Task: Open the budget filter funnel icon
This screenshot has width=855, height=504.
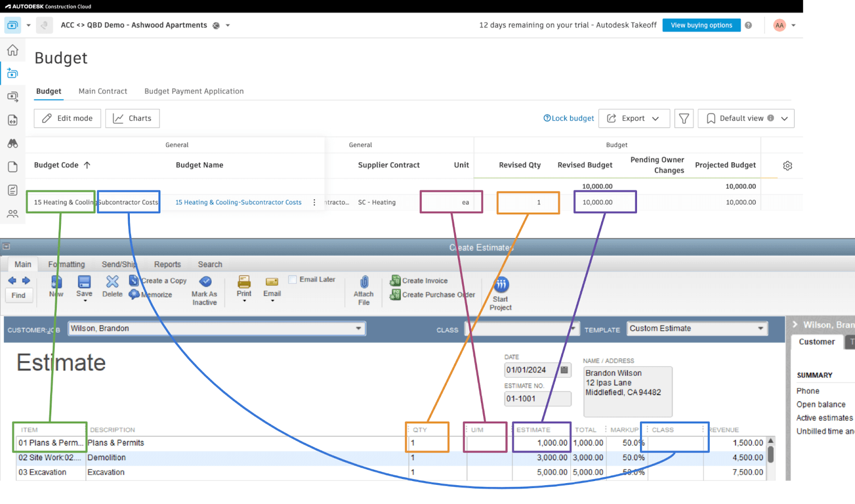Action: coord(684,118)
